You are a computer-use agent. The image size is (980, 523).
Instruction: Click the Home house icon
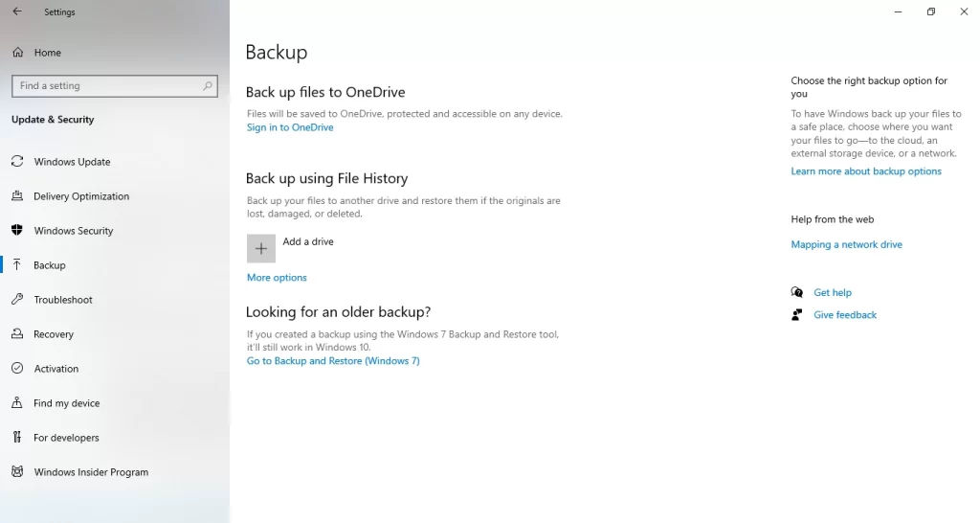pyautogui.click(x=17, y=53)
